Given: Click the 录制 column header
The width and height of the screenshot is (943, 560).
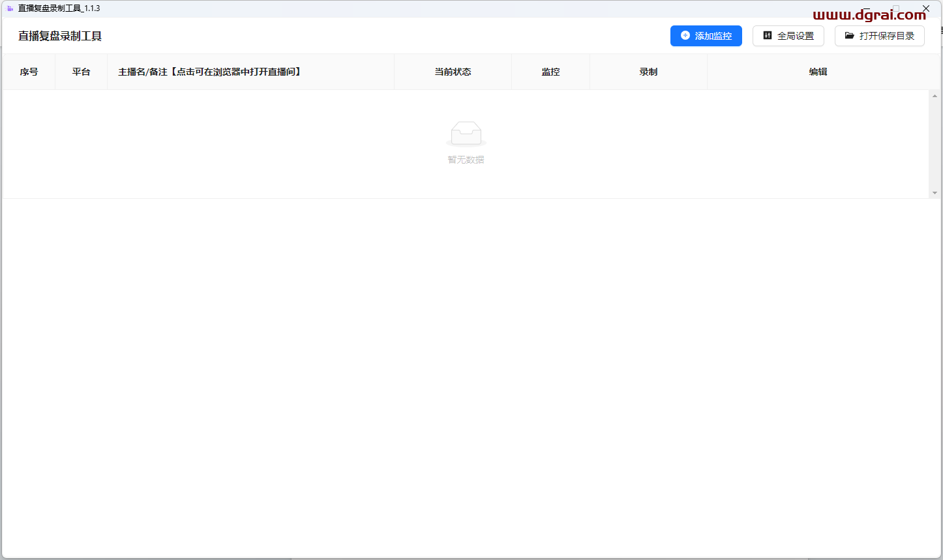Looking at the screenshot, I should (648, 72).
